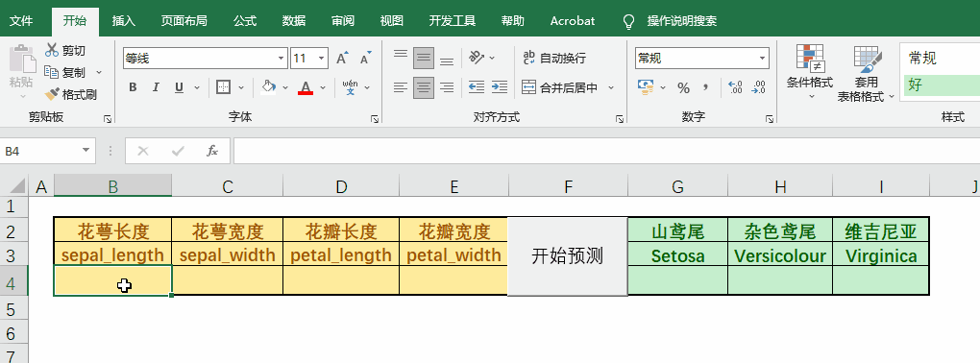Click the red font color A
Viewport: 980px width, 363px height.
click(305, 87)
